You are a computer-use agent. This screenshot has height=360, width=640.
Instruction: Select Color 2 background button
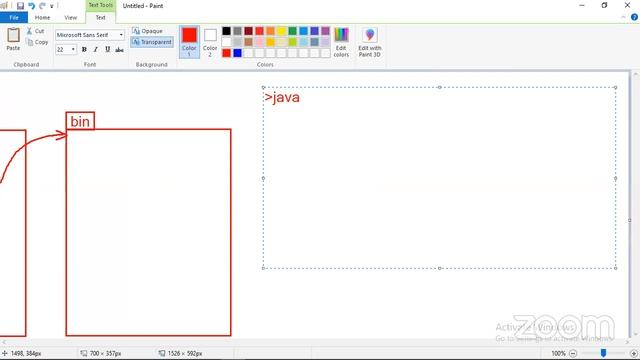[210, 42]
